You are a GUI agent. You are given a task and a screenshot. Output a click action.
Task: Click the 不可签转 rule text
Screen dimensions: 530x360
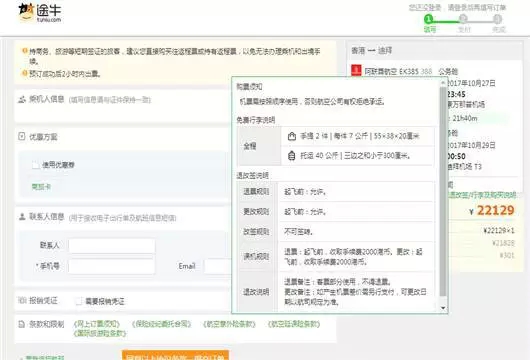[x=298, y=232]
